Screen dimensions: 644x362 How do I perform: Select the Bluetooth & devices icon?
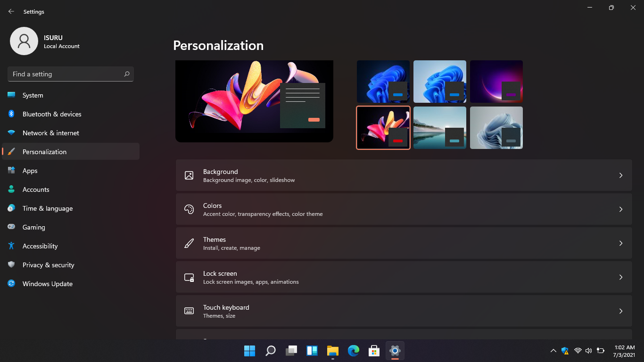(11, 114)
